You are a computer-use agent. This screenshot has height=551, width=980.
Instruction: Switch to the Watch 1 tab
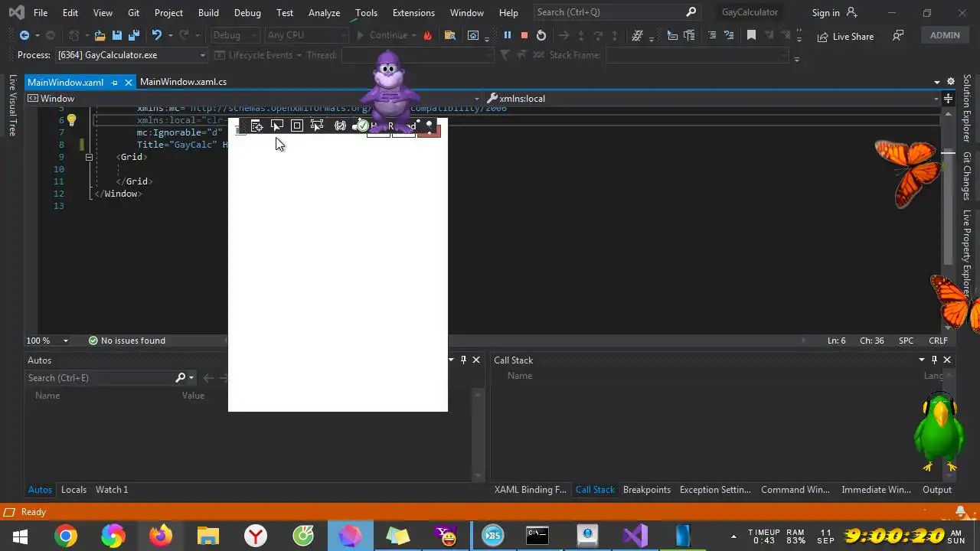[112, 490]
